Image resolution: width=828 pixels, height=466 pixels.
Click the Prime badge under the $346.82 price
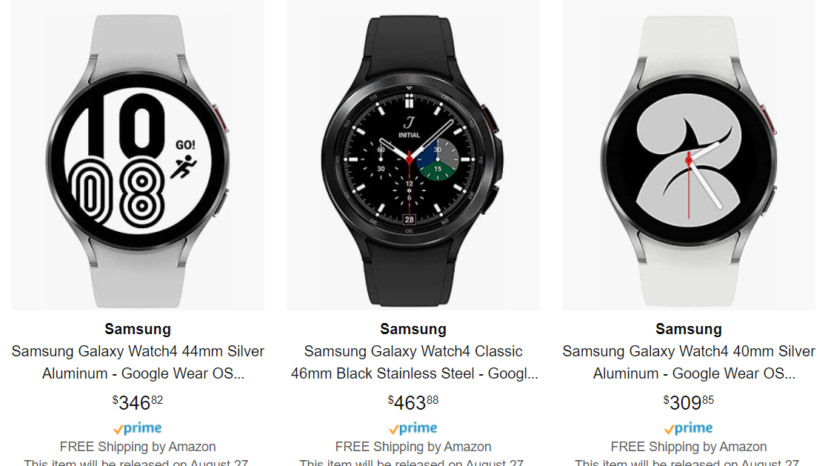click(x=138, y=428)
